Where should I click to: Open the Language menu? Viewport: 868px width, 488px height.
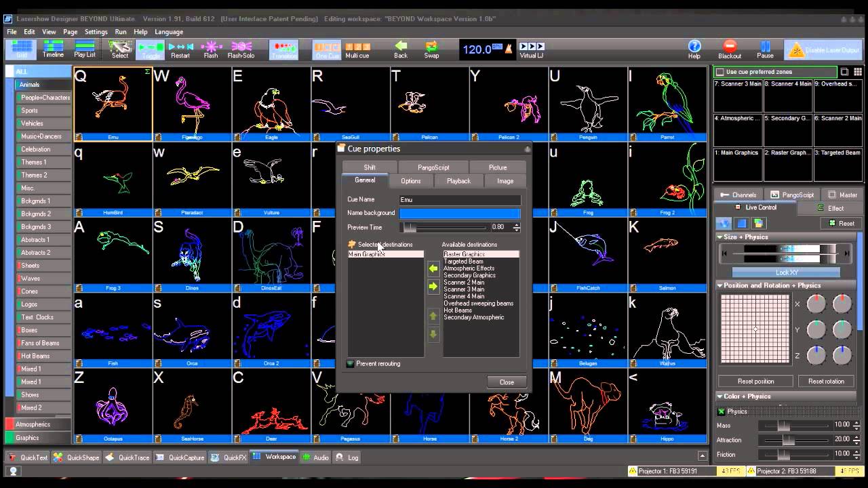[x=169, y=32]
